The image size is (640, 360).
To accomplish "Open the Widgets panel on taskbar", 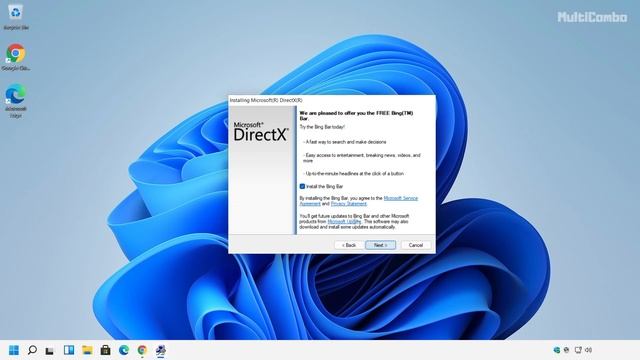I will click(69, 350).
